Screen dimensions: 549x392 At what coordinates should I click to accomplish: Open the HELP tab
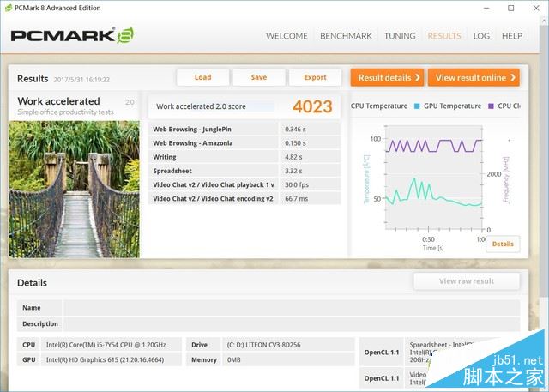(512, 36)
